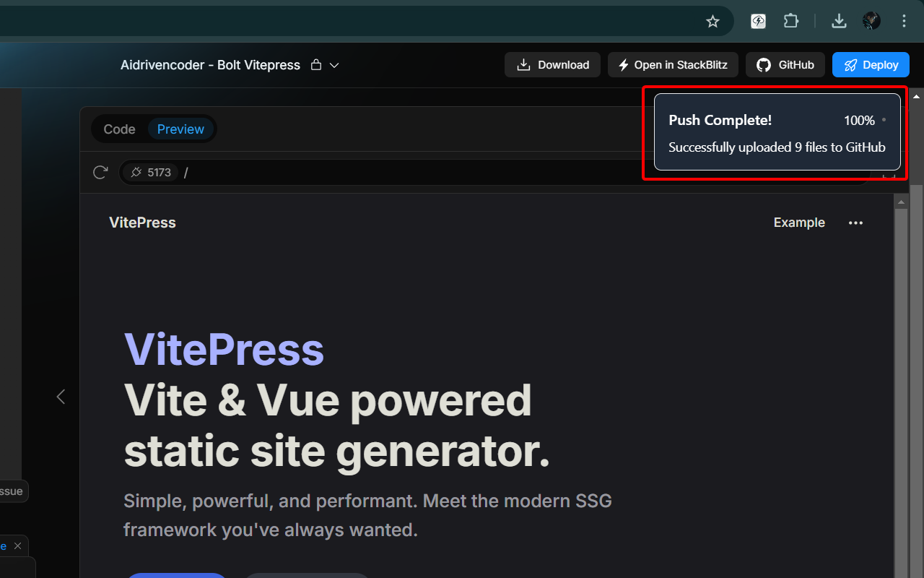Expand the chevron next to the project title
The width and height of the screenshot is (924, 578).
(x=334, y=65)
